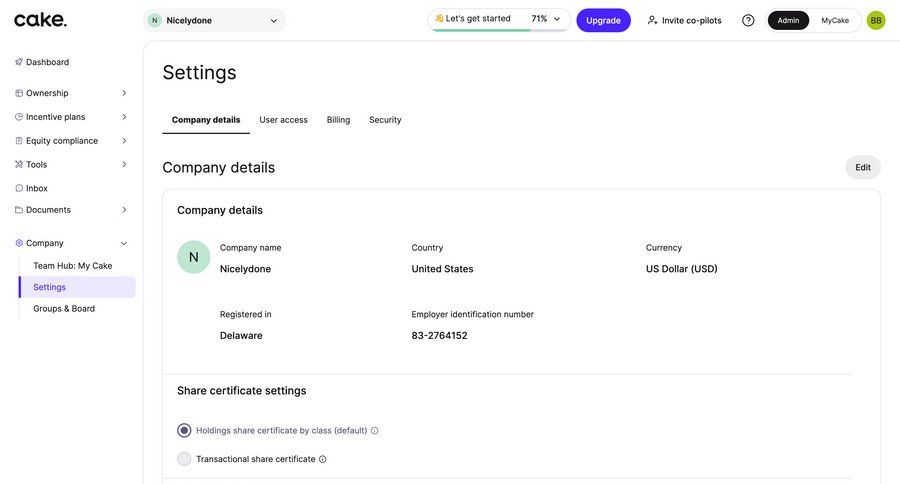Click the BB user avatar
This screenshot has height=484, width=900.
(x=876, y=20)
